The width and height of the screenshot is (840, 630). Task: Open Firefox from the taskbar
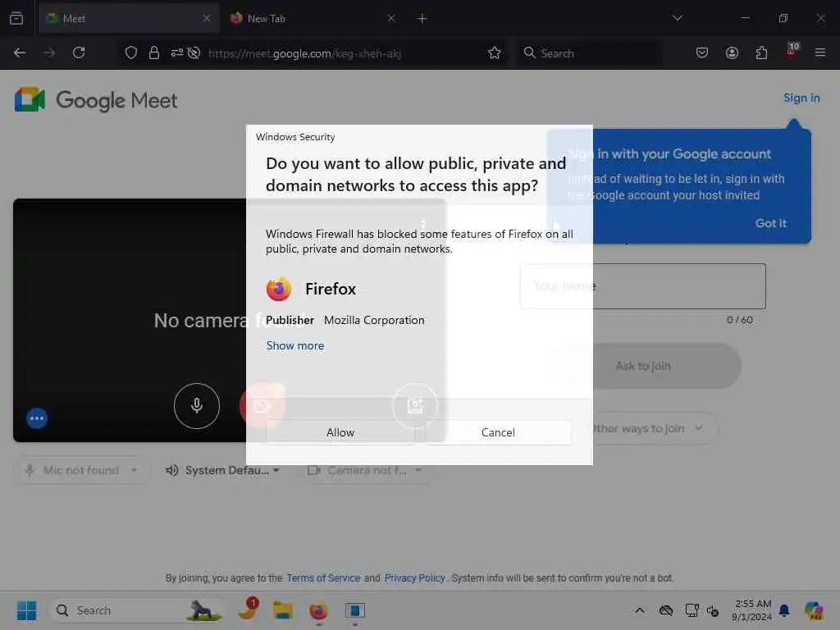coord(319,610)
